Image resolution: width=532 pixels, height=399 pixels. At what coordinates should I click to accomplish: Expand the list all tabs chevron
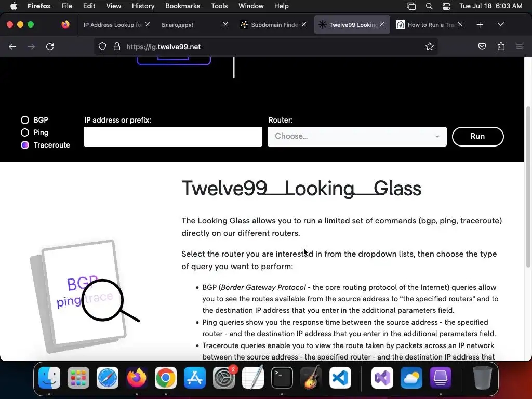[x=501, y=24]
